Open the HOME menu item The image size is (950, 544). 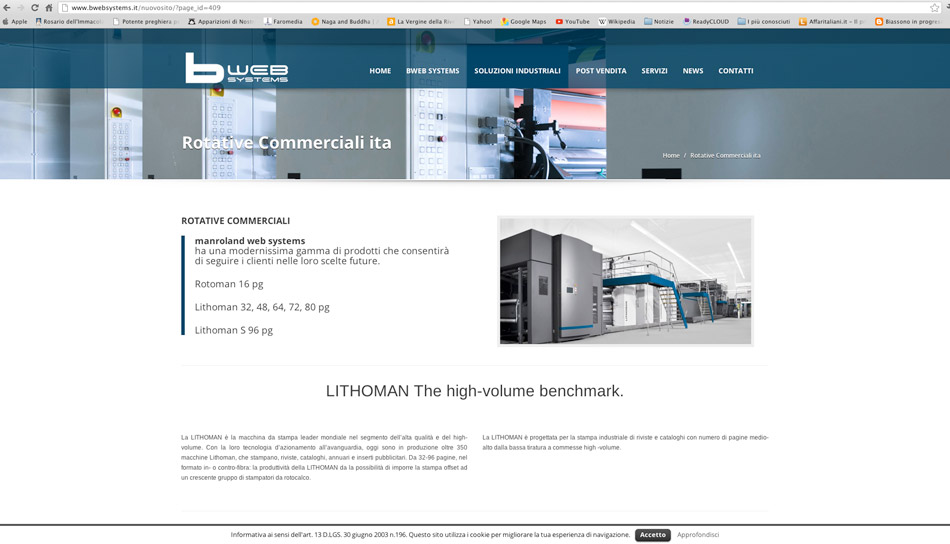[x=380, y=71]
